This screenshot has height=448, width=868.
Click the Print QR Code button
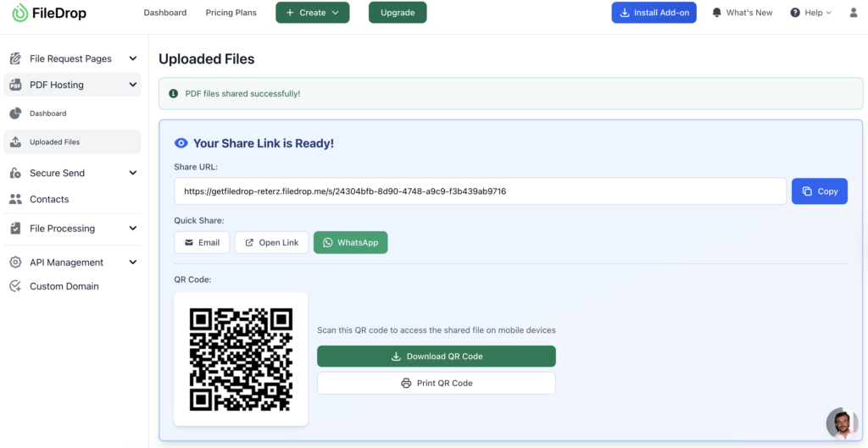(x=437, y=383)
